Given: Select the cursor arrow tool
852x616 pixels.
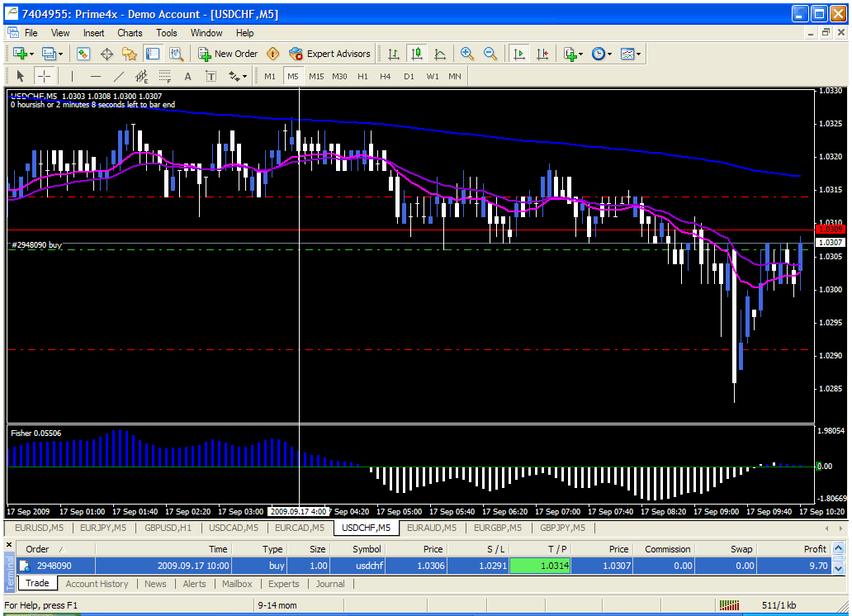Looking at the screenshot, I should point(21,77).
